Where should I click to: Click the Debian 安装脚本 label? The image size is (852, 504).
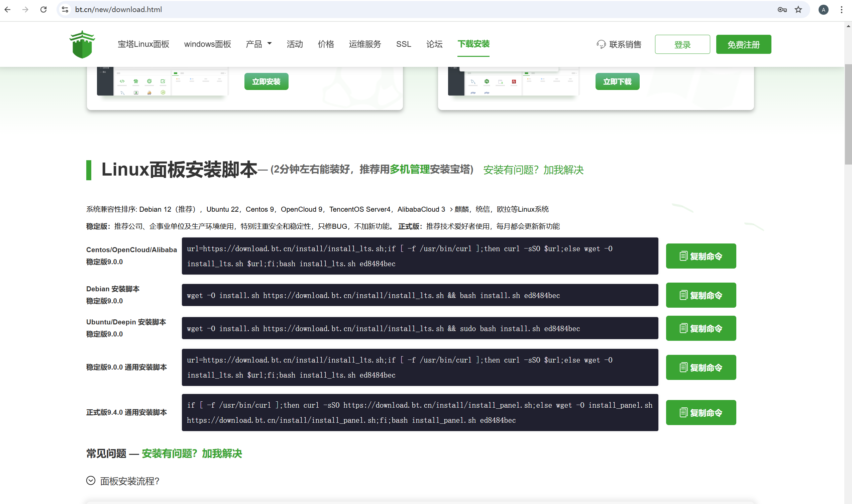click(x=113, y=289)
